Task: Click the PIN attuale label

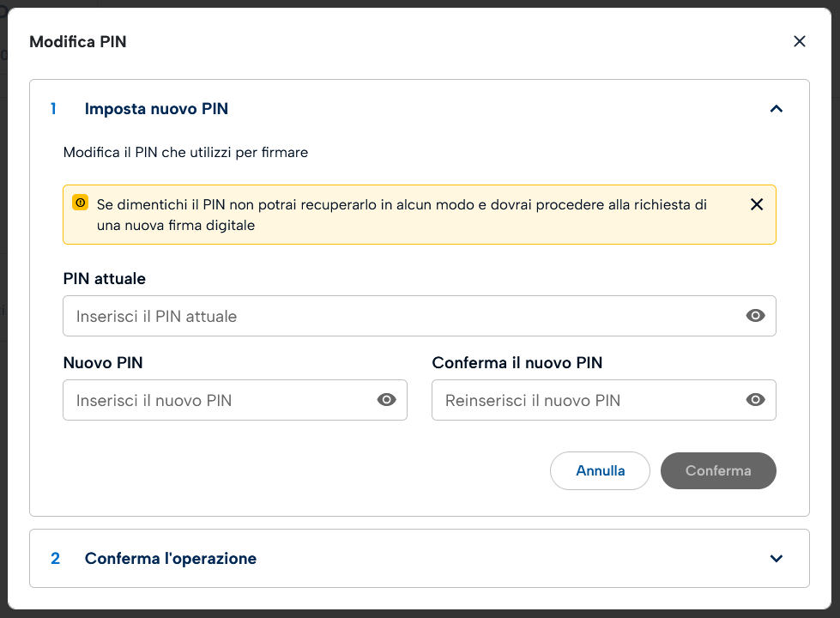Action: (105, 279)
